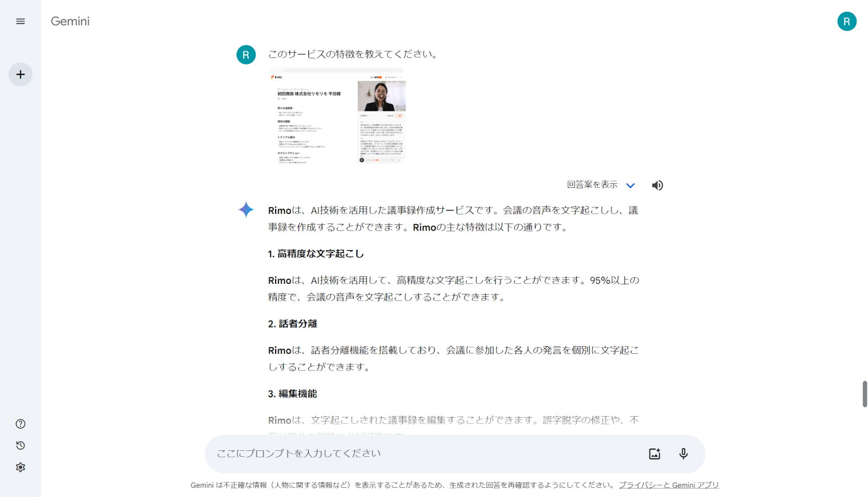Open the sidebar hamburger menu
Viewport: 868px width, 497px height.
[20, 21]
